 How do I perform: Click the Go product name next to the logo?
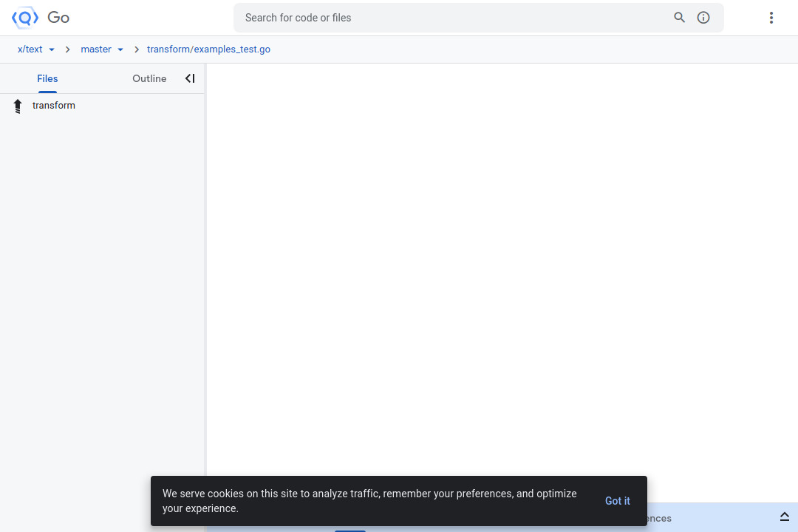point(58,17)
